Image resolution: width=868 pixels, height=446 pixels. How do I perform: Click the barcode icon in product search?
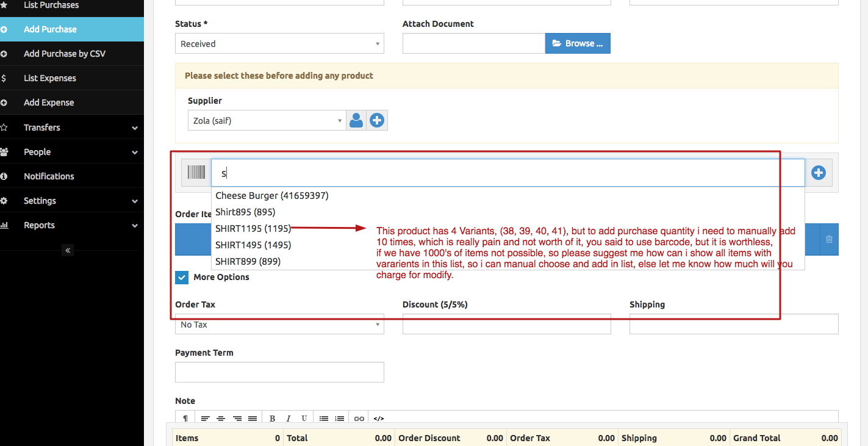(196, 173)
